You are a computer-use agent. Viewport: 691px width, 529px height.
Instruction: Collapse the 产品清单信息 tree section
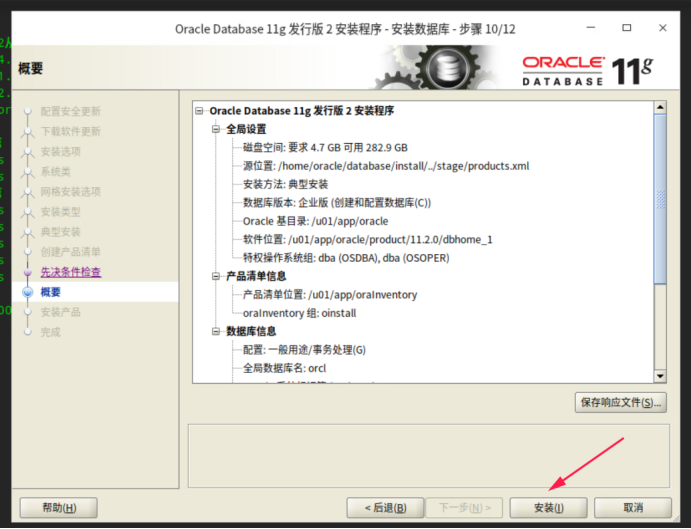(216, 276)
